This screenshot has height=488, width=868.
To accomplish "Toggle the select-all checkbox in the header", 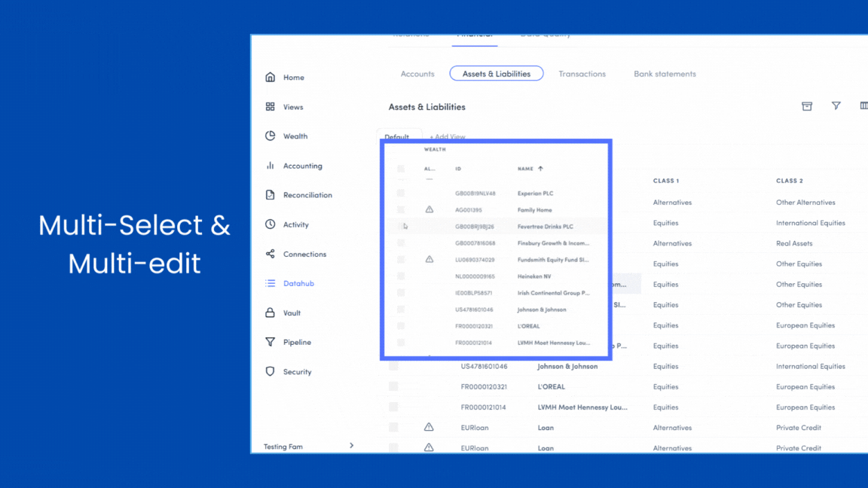I will pos(401,169).
